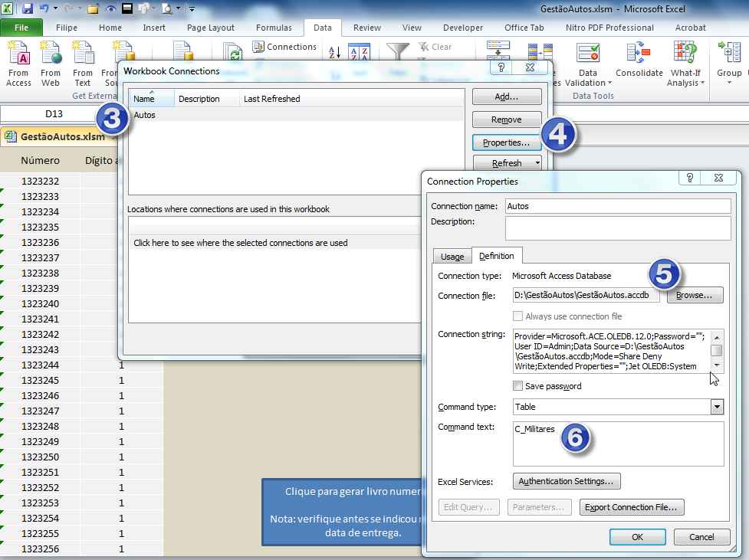Open connection Properties...
This screenshot has height=560, width=749.
(x=506, y=142)
